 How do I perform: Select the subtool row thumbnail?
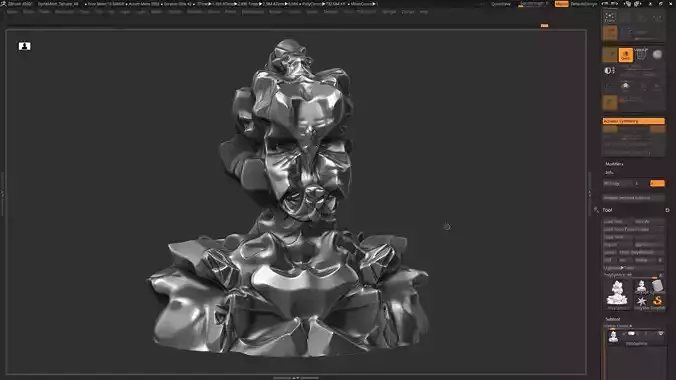[613, 336]
